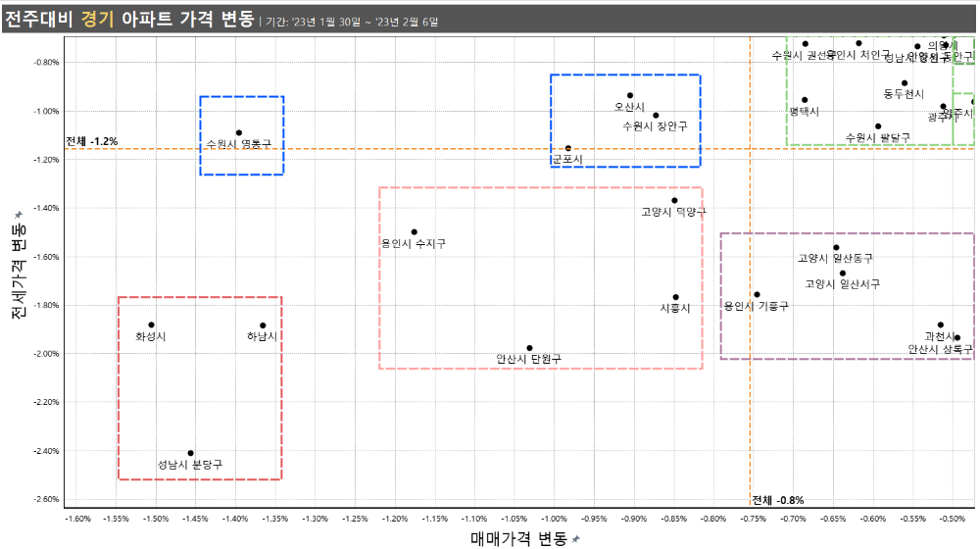The image size is (980, 549).
Task: Click the period text 기간: '23년 1월 30일
Action: pyautogui.click(x=314, y=22)
